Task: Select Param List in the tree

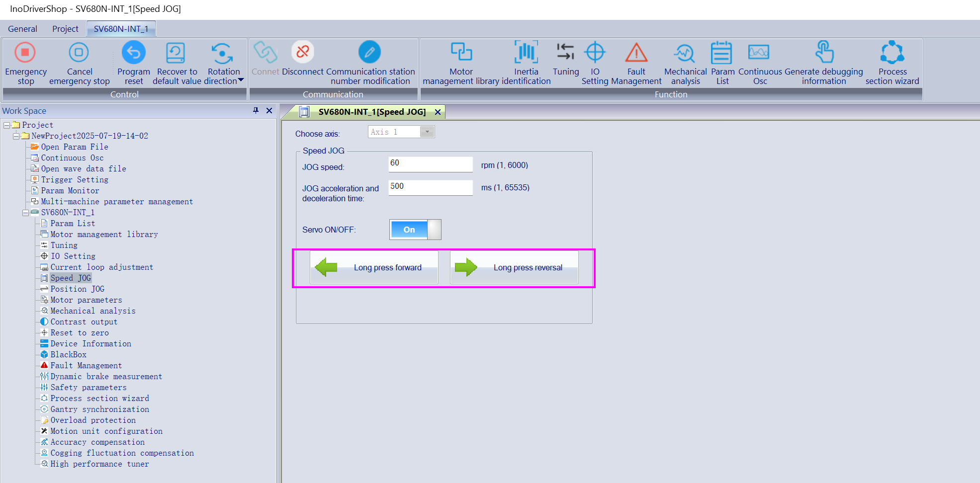Action: pos(73,224)
